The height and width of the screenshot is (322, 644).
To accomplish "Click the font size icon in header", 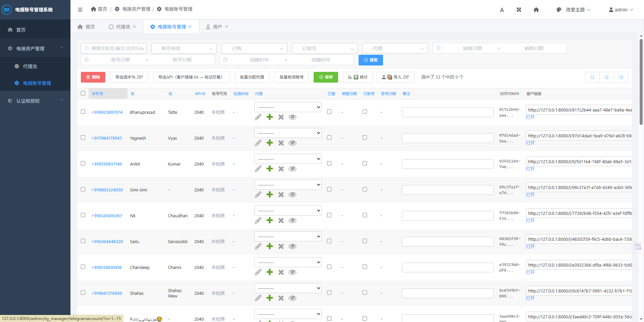I will pos(502,10).
